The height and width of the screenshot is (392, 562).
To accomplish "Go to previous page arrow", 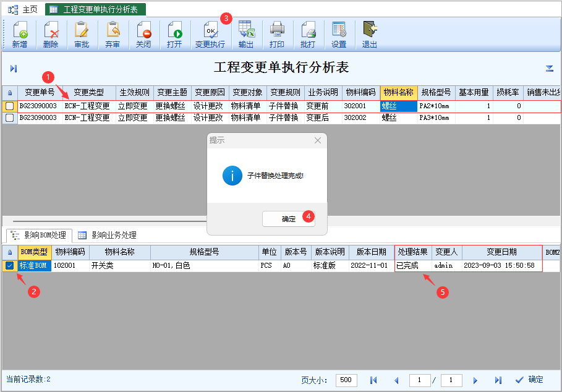I will (396, 380).
